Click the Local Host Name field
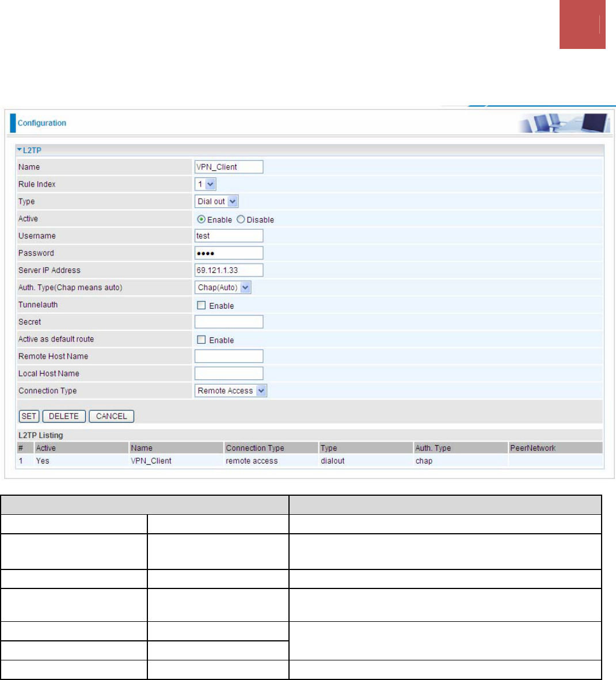Viewport: 616px width, 680px height. coord(229,373)
